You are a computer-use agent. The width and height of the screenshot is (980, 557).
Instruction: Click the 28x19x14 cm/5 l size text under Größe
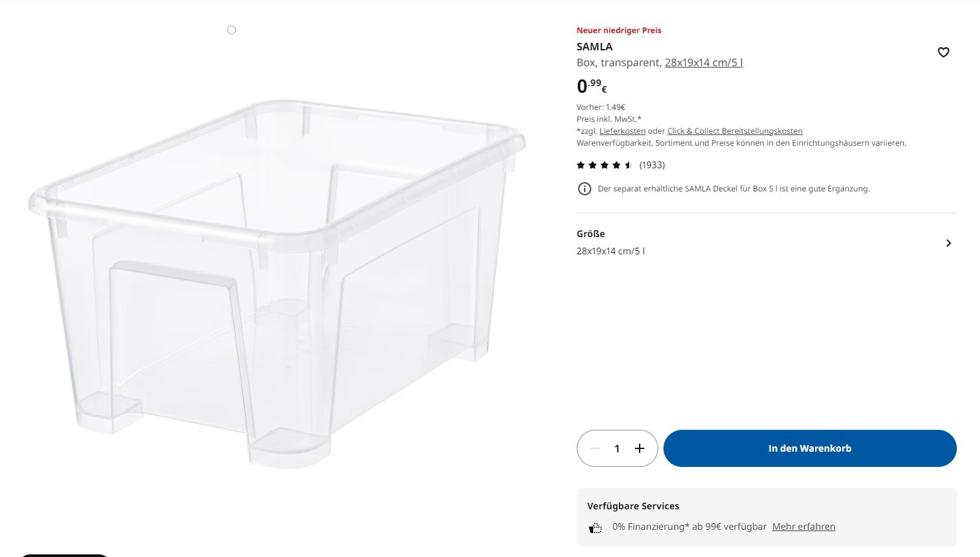[610, 250]
